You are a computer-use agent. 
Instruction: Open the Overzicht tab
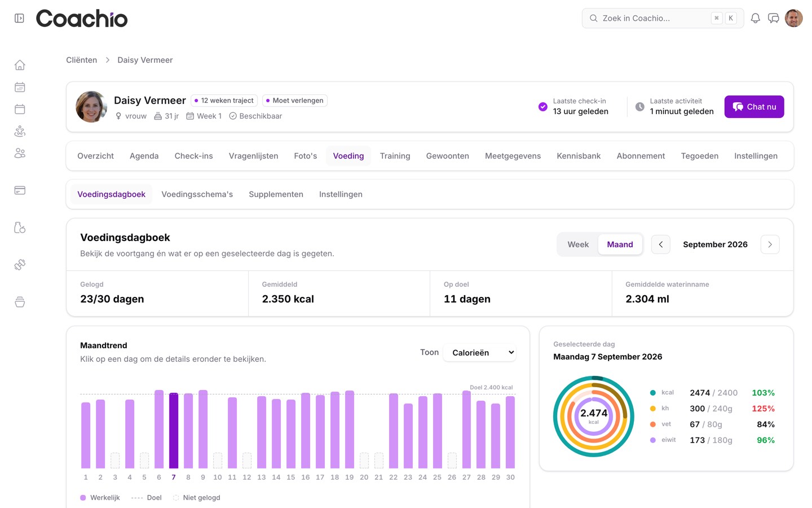(x=95, y=156)
